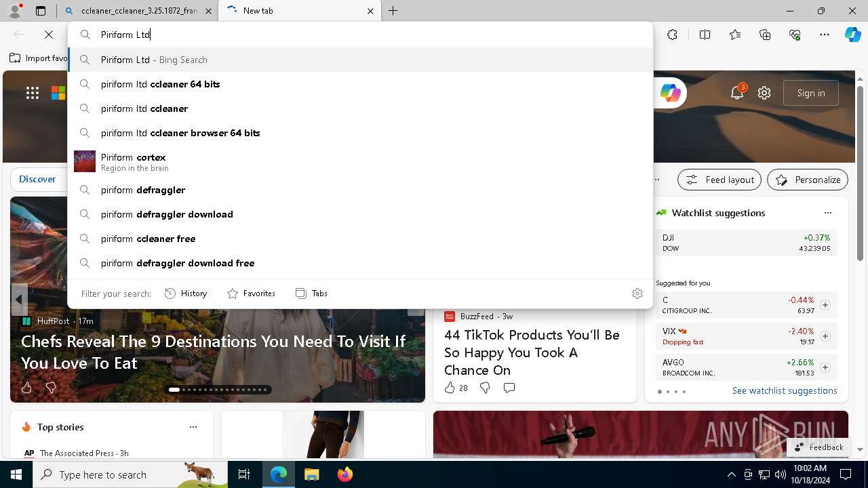Open the DJI DOW stock row

pyautogui.click(x=746, y=243)
